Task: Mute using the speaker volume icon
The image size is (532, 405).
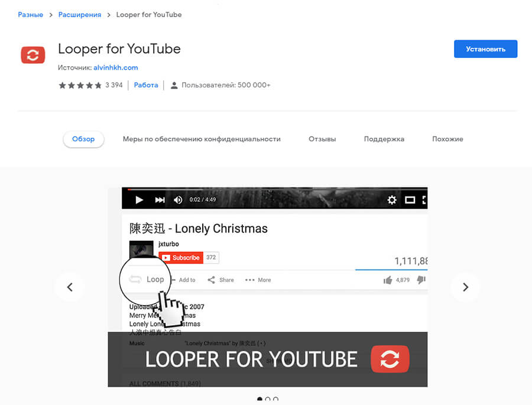Action: (178, 200)
